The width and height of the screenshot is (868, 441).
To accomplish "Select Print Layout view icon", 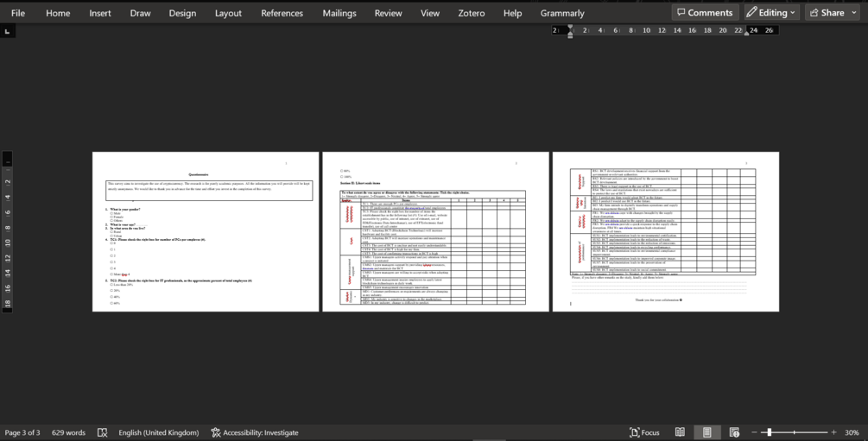I will coord(706,432).
